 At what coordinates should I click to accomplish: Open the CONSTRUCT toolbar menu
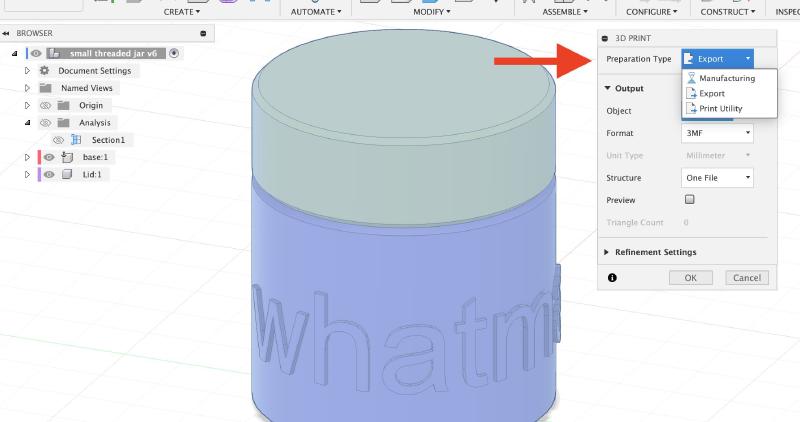coord(728,12)
